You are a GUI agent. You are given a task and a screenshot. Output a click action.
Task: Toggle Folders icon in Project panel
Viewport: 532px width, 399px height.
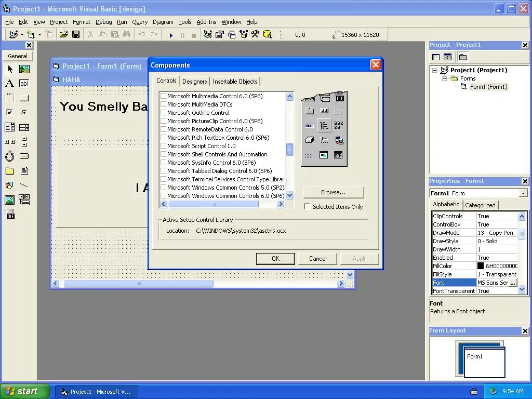pos(463,57)
